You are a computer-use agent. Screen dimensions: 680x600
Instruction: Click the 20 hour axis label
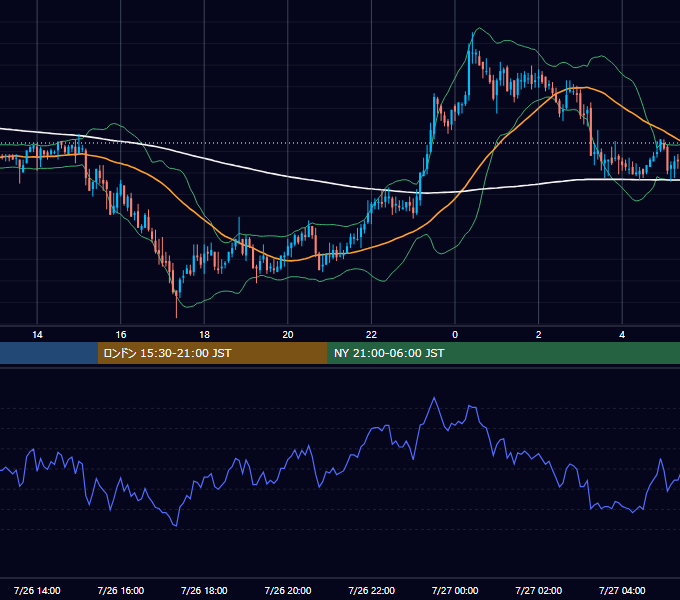click(288, 335)
